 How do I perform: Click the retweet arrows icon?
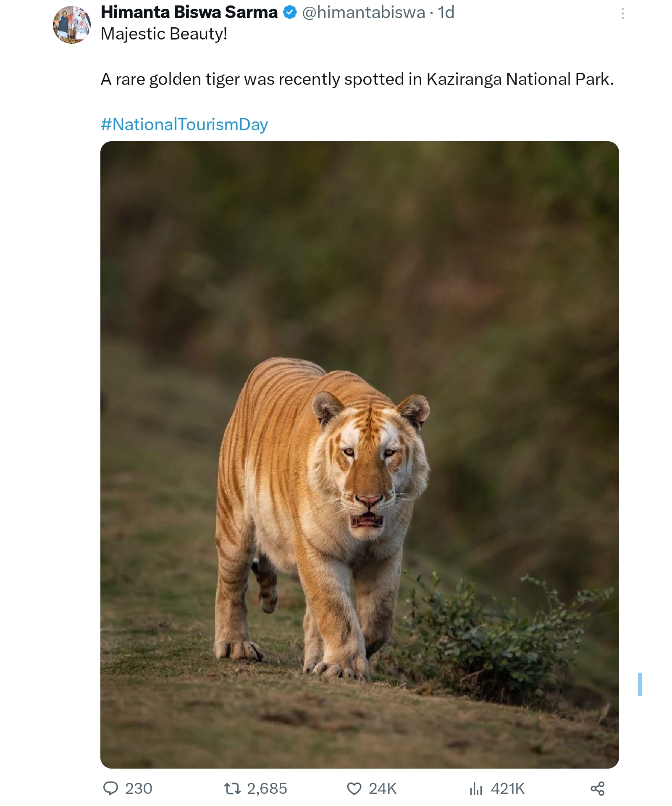point(233,788)
